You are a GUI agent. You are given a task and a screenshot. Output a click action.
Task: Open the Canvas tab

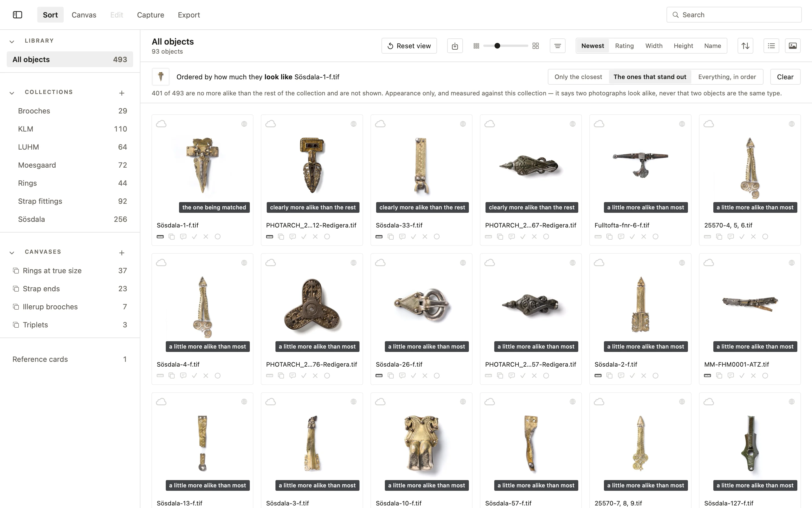[84, 15]
